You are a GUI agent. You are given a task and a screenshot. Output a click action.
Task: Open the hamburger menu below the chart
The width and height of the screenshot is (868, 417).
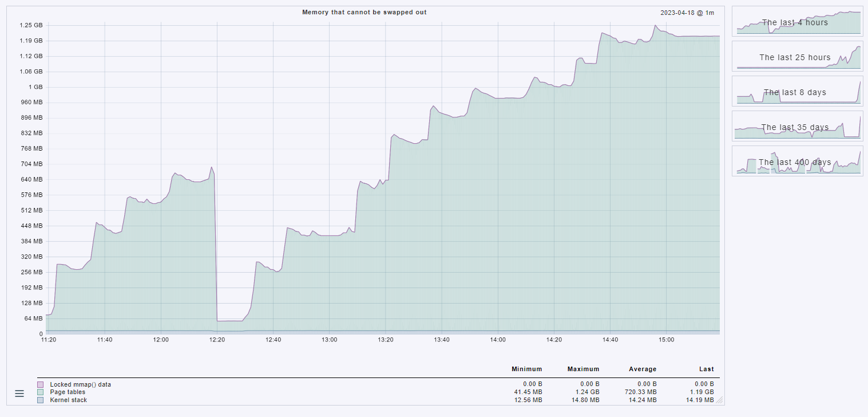click(x=19, y=394)
